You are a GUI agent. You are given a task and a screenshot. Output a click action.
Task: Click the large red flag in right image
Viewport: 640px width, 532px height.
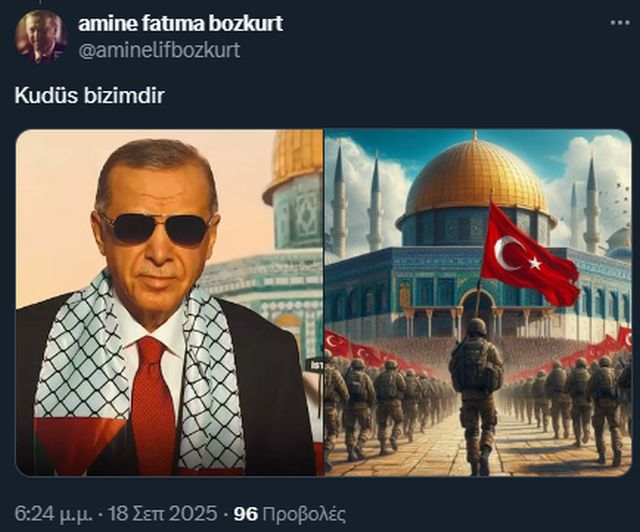[x=529, y=255]
